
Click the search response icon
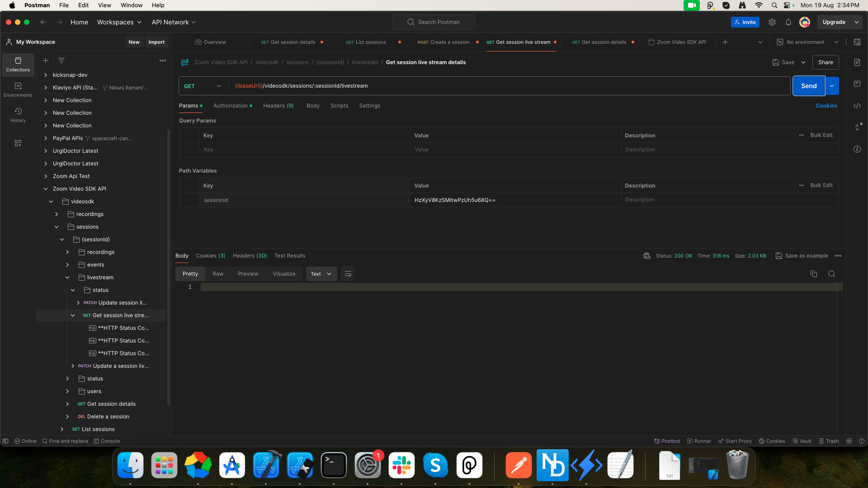click(831, 274)
